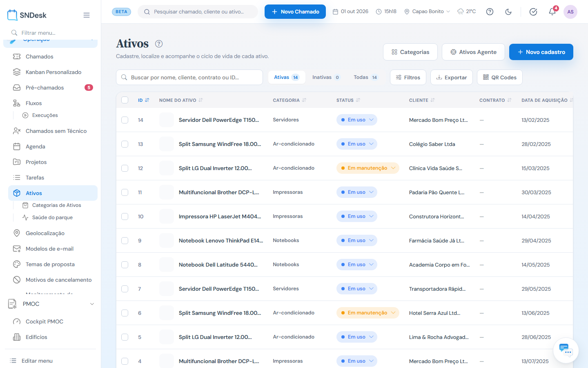This screenshot has width=588, height=368.
Task: Open Saúde do parque submenu item
Action: [x=52, y=218]
